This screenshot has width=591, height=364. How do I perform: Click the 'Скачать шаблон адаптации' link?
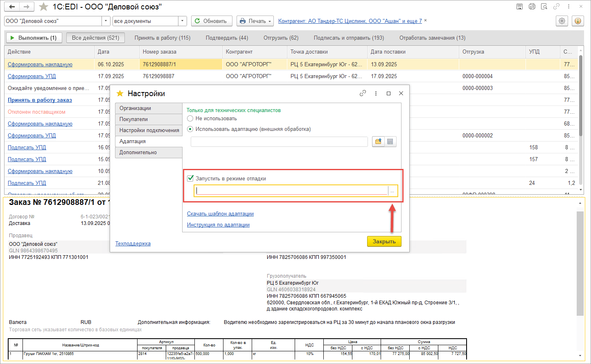click(220, 213)
